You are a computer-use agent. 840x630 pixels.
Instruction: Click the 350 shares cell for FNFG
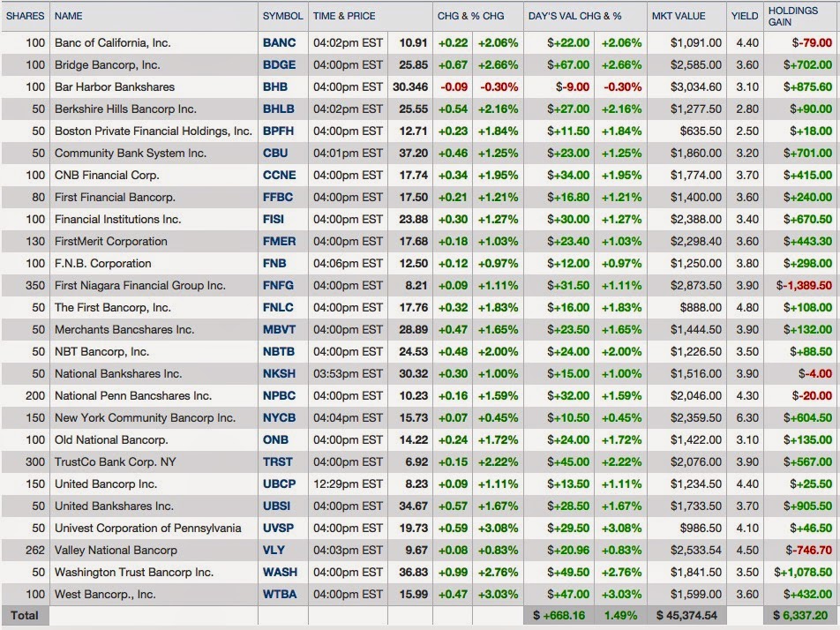pos(34,285)
